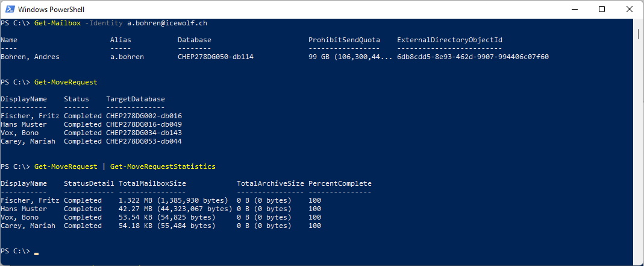Click the 'a.bohren' alias value
This screenshot has width=644, height=266.
(x=127, y=57)
